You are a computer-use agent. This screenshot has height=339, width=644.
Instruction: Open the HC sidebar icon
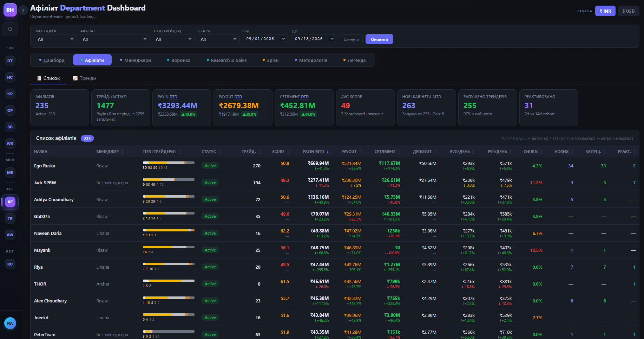[10, 77]
